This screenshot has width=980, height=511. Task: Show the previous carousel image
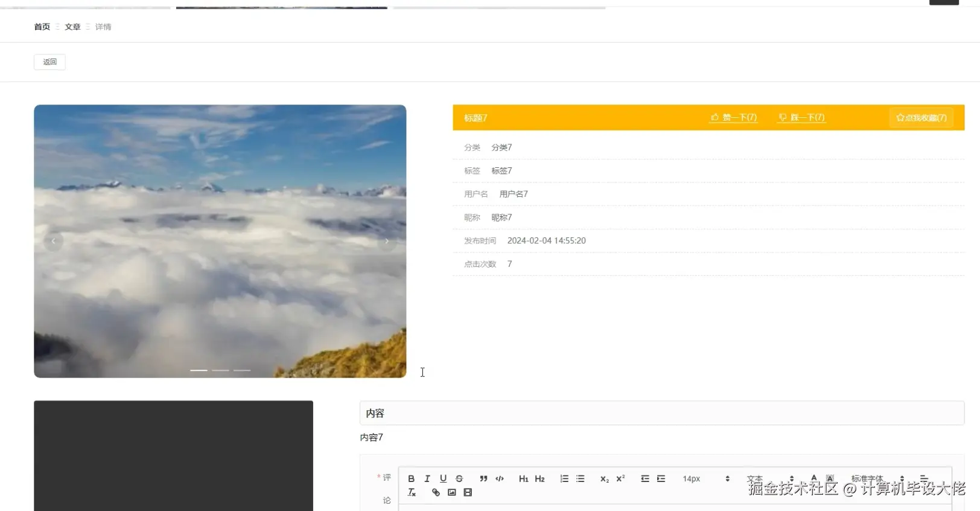[54, 241]
